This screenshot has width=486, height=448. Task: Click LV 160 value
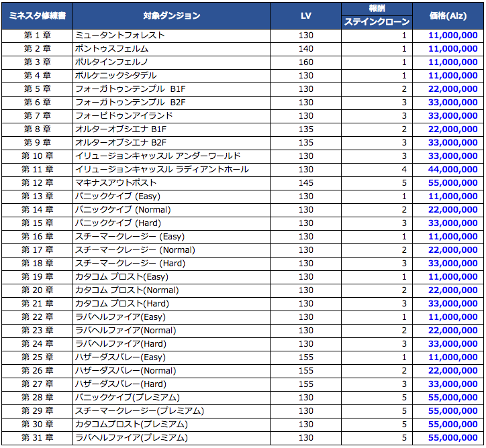coord(305,62)
